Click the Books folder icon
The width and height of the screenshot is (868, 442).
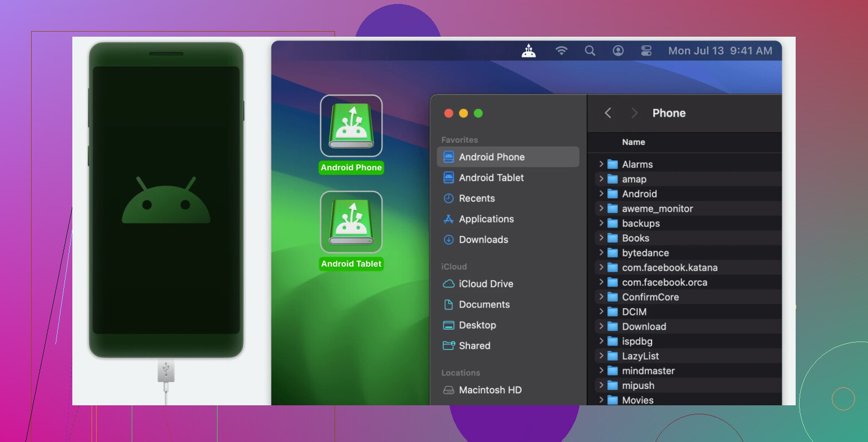point(613,238)
